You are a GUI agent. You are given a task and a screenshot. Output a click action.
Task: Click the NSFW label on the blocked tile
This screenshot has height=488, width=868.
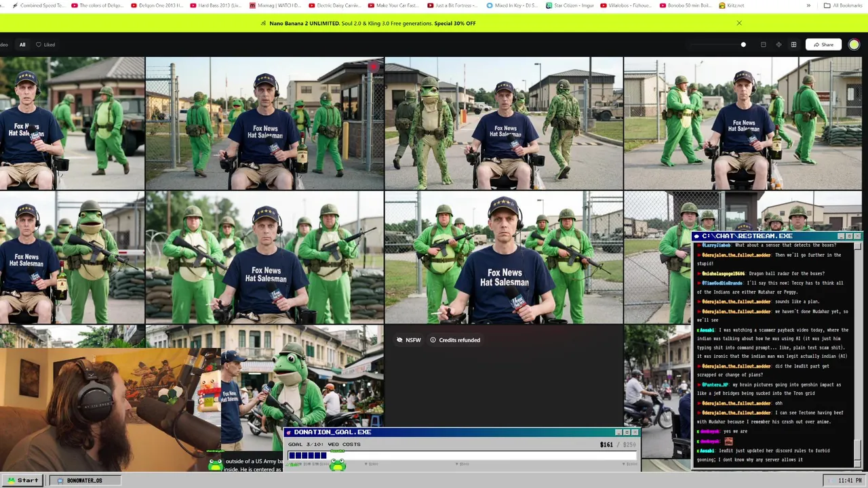[x=409, y=340]
